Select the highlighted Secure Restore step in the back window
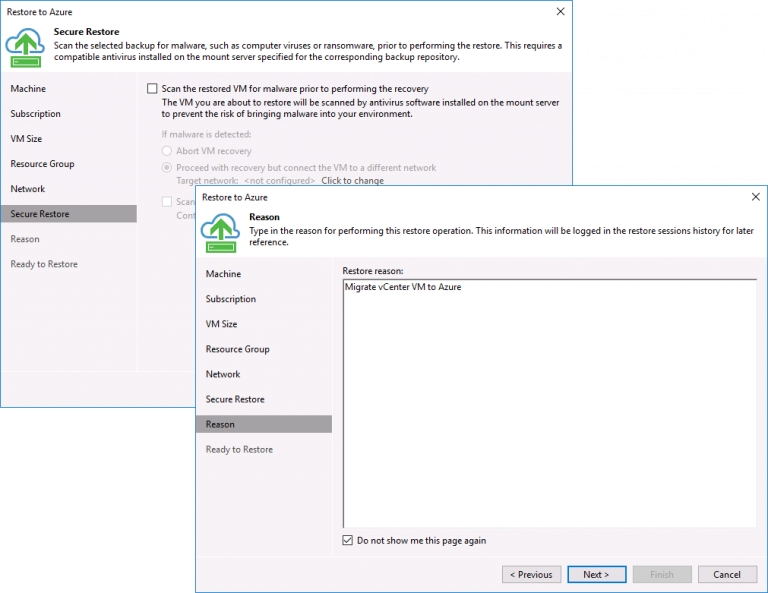Screen dimensions: 768x593 pyautogui.click(x=69, y=213)
